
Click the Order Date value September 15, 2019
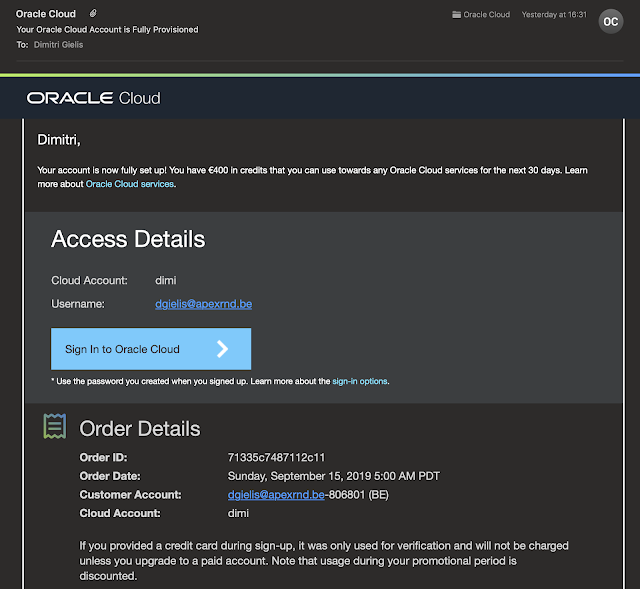334,476
